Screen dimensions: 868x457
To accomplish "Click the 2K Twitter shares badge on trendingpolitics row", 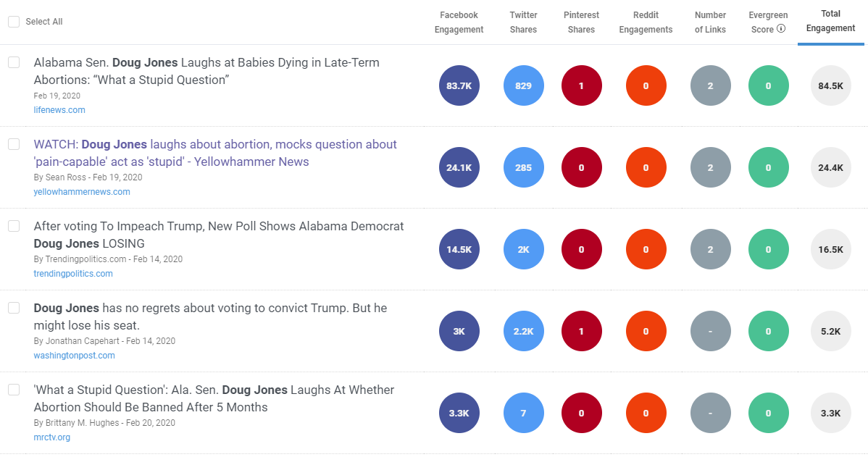I will (x=523, y=249).
